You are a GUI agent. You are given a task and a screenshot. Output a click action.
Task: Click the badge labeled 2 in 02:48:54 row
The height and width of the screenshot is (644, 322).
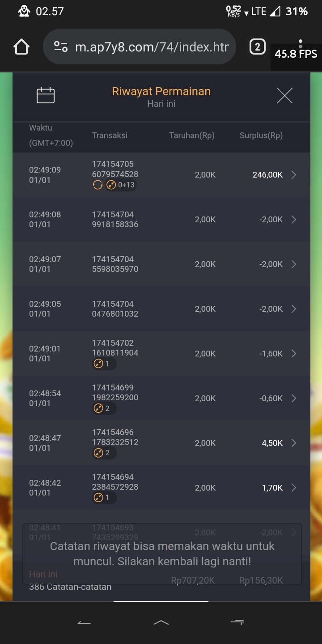click(x=104, y=408)
